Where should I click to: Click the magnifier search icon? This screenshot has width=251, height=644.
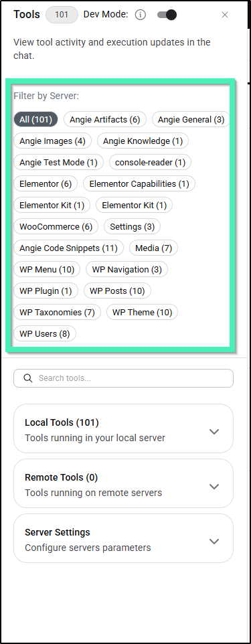[x=28, y=378]
